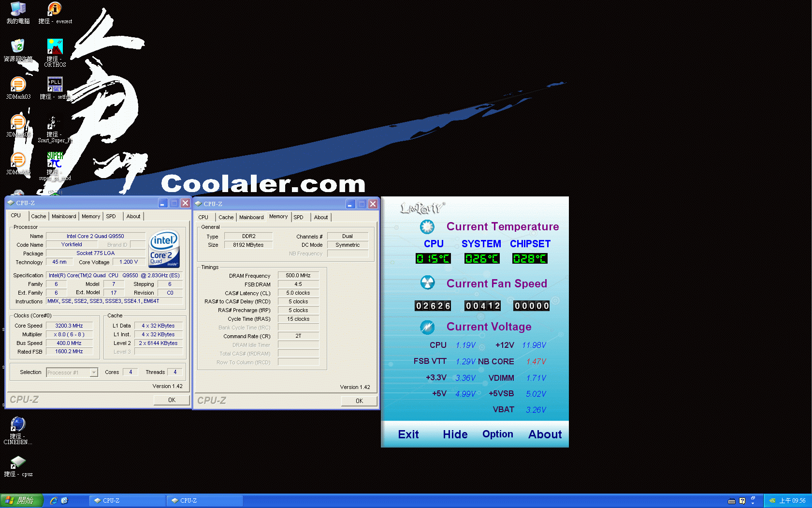Open About tab in left CPU-Z window
The height and width of the screenshot is (508, 812).
(133, 217)
